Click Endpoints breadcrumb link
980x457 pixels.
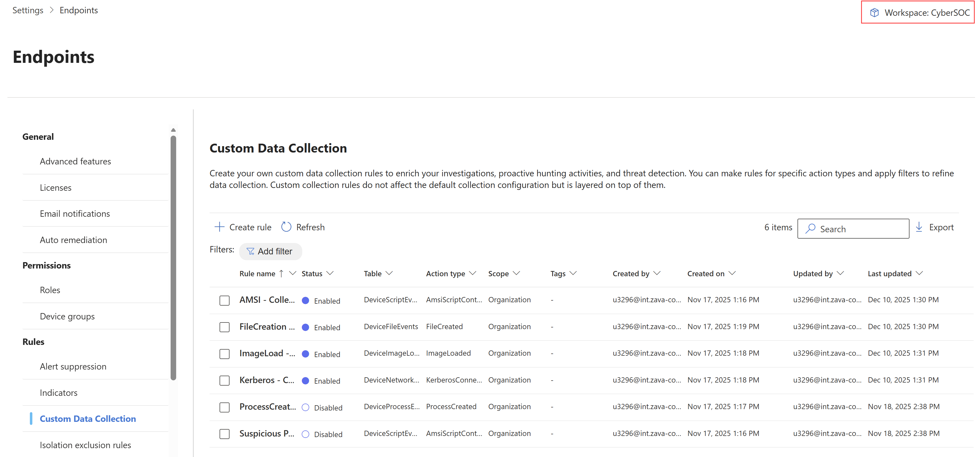pos(79,10)
